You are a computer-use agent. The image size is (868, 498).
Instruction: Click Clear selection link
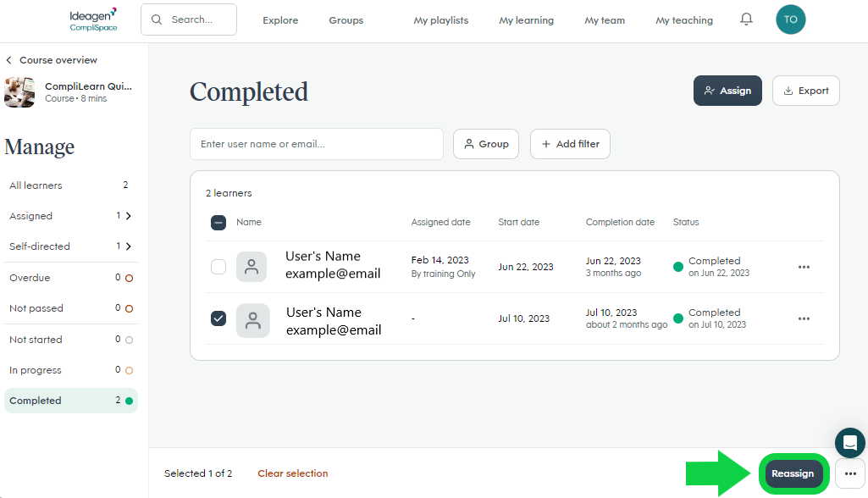pos(293,473)
